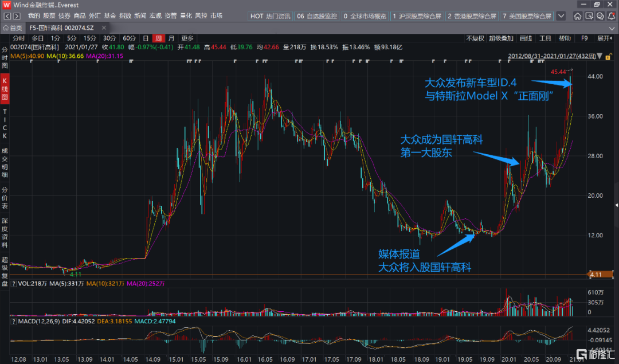Expand the tab bar chevron at far right
The height and width of the screenshot is (364, 619).
click(612, 28)
